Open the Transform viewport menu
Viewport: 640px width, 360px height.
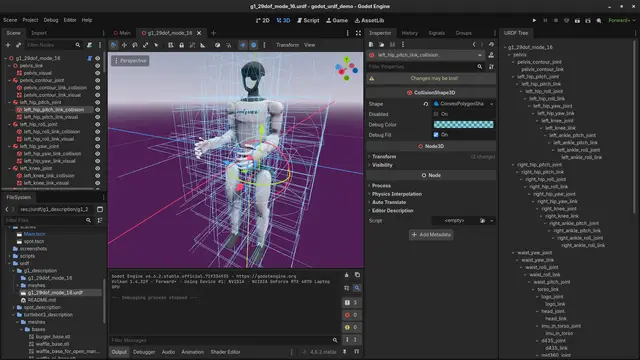[x=287, y=45]
